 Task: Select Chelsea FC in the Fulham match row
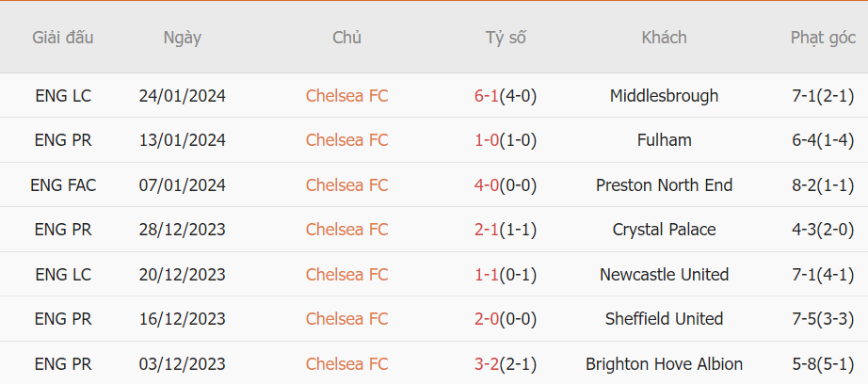[347, 140]
